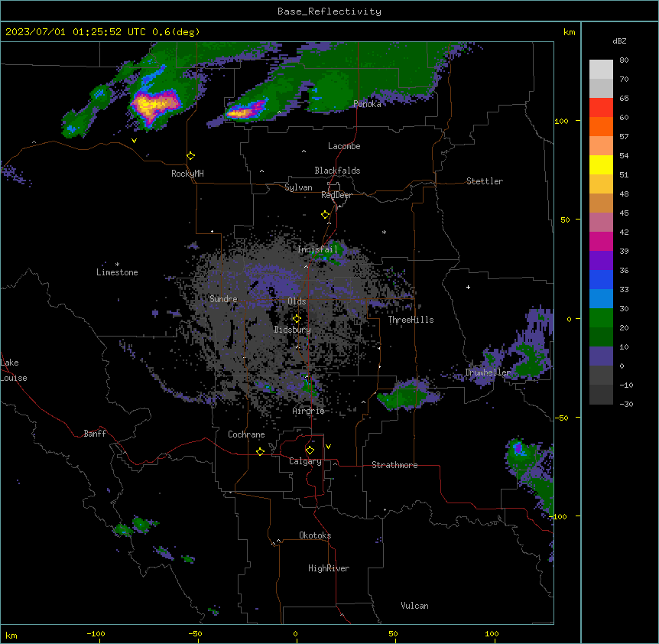Click the 36 dBZ blue legend swatch
Screen dimensions: 659x644
[601, 279]
